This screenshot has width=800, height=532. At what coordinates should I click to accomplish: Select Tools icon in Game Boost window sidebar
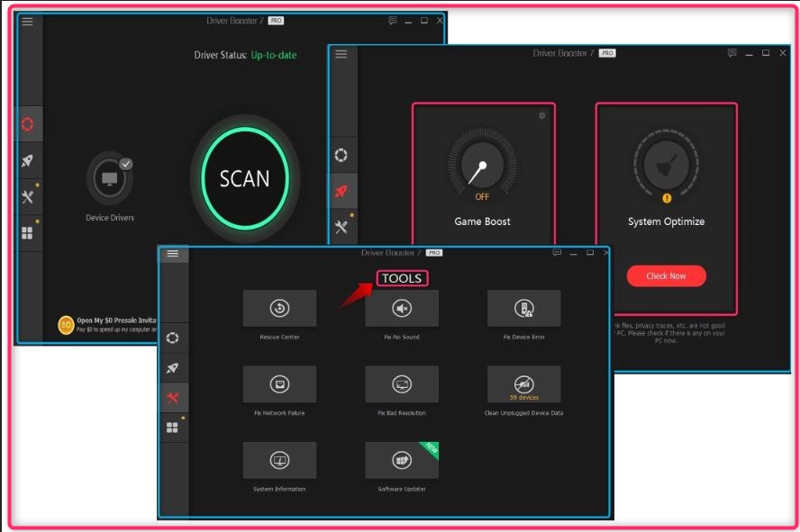coord(341,227)
